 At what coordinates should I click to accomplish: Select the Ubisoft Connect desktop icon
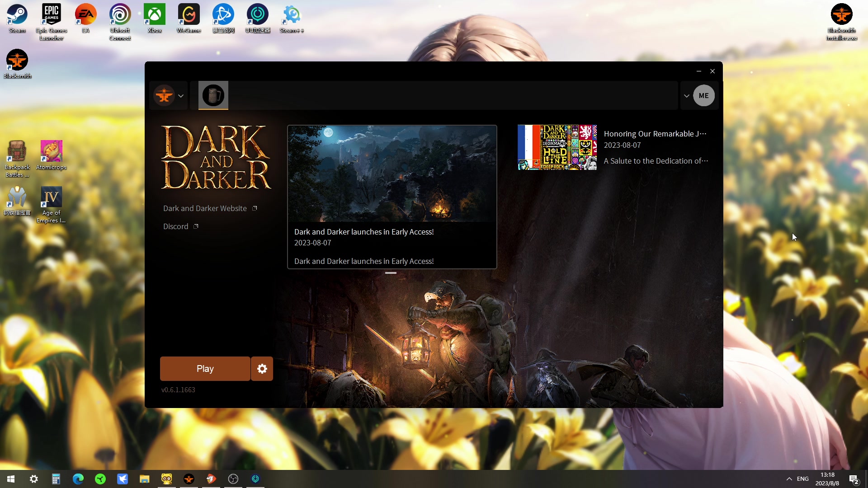120,22
